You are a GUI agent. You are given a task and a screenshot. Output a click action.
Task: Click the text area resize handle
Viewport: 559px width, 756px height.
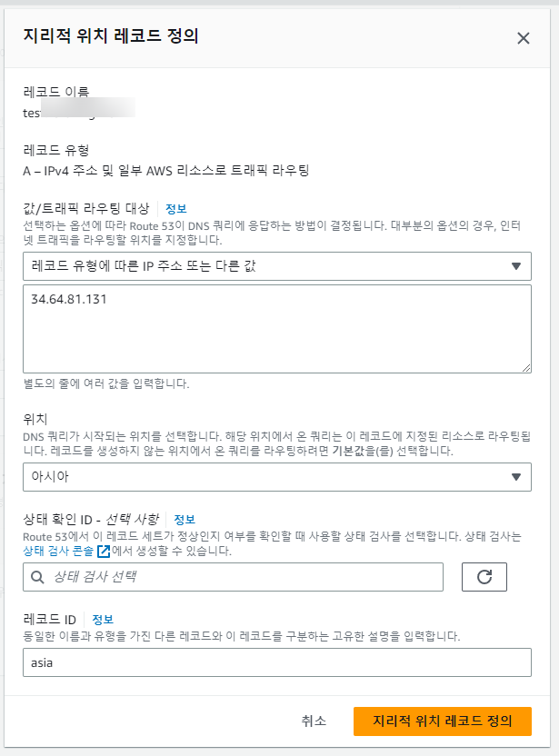tap(525, 366)
